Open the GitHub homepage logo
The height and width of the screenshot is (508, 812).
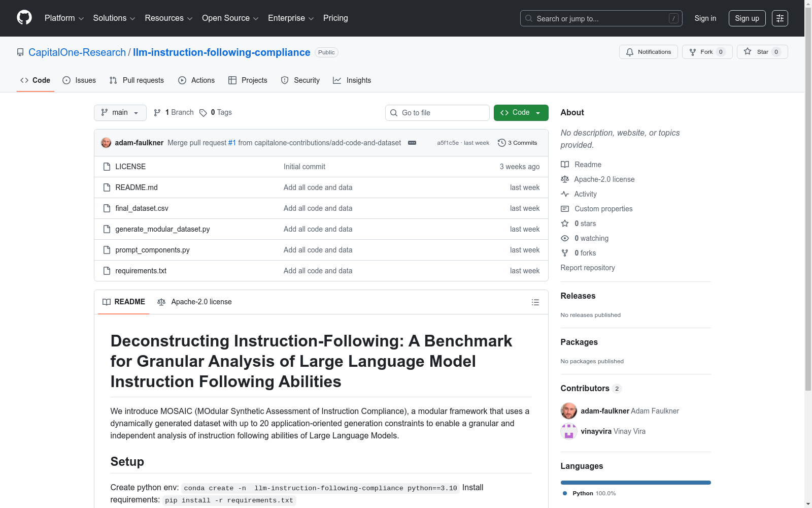(x=24, y=18)
